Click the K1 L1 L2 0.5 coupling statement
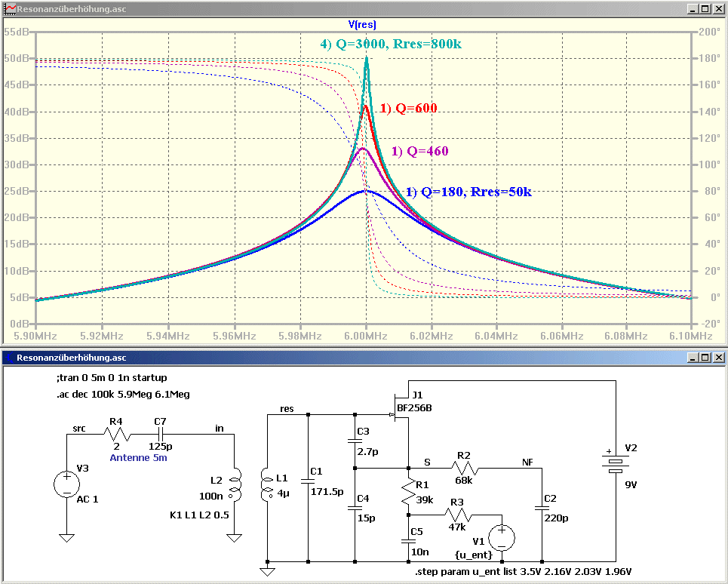The width and height of the screenshot is (728, 584). (x=200, y=515)
